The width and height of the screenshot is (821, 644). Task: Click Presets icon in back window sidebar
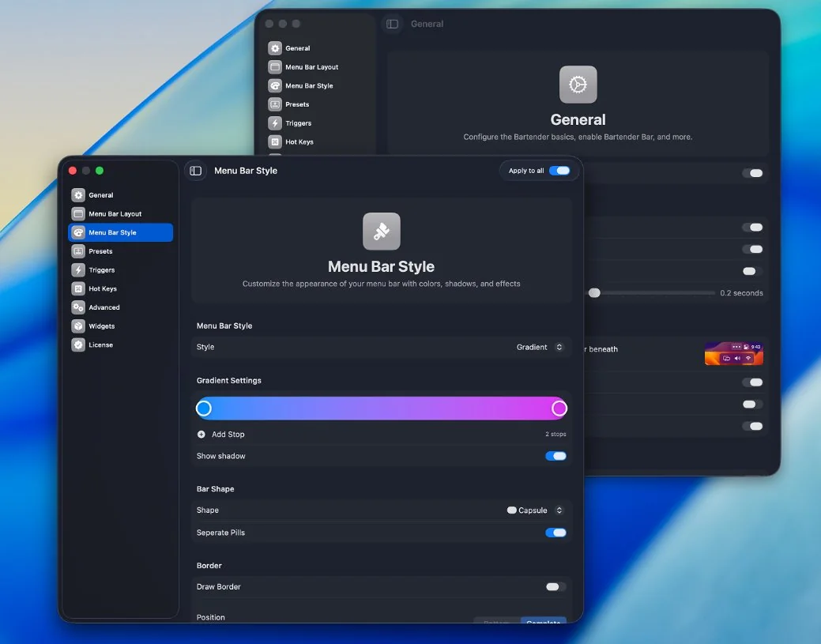[275, 104]
